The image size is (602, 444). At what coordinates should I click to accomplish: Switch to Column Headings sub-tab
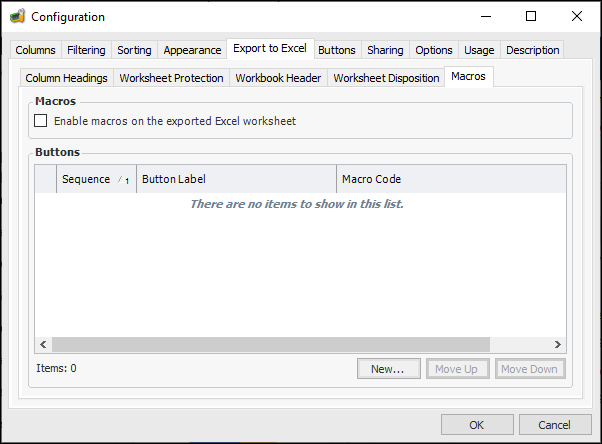coord(66,78)
